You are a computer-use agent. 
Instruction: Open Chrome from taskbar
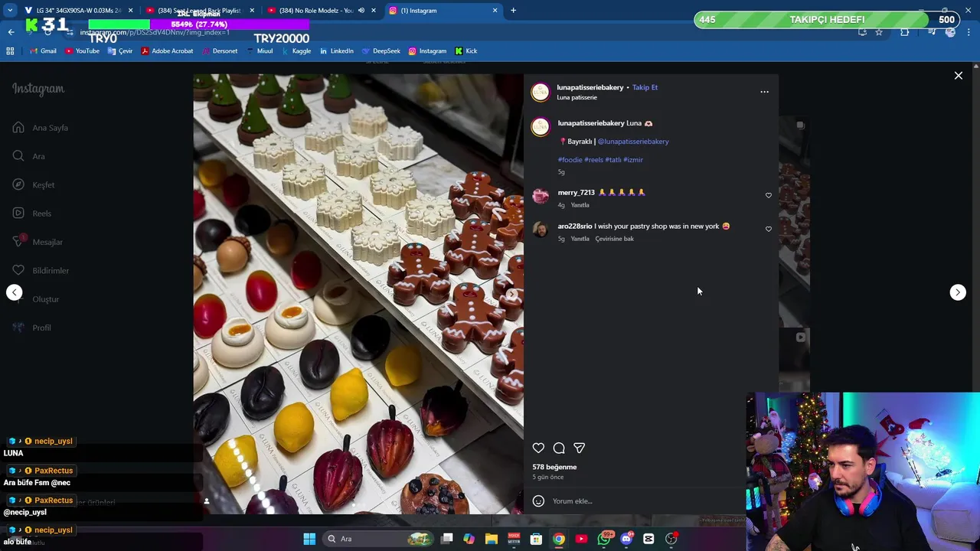[x=559, y=539]
